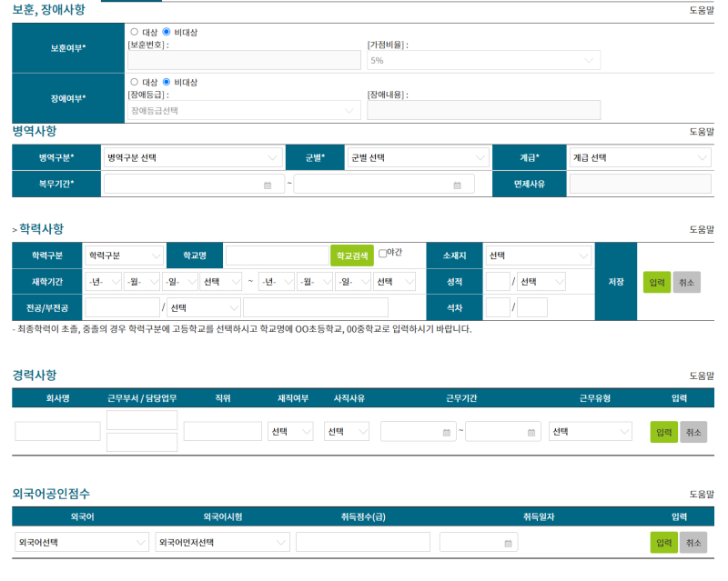
Task: Open calendar for 복무기간 start date
Action: click(x=268, y=185)
